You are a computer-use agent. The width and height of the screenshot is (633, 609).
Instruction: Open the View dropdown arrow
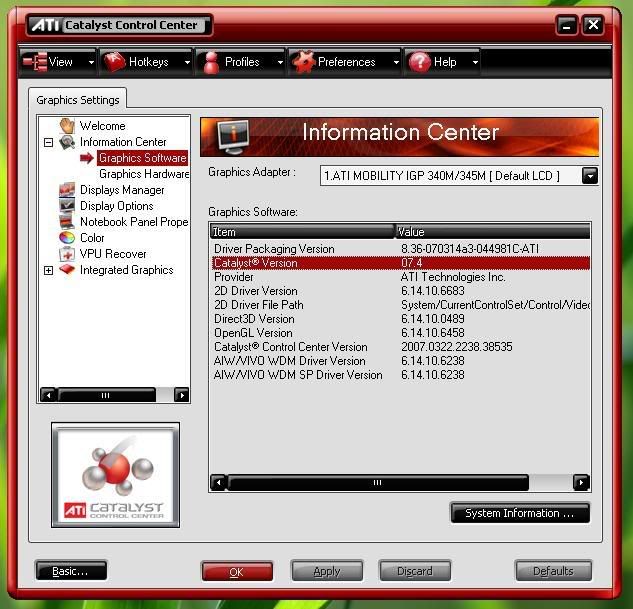click(x=91, y=62)
